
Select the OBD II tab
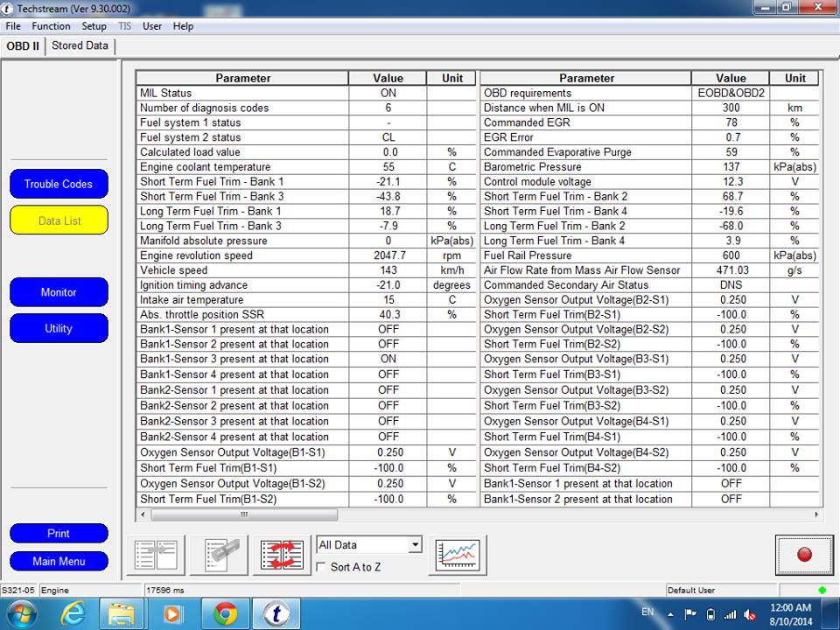click(x=23, y=46)
